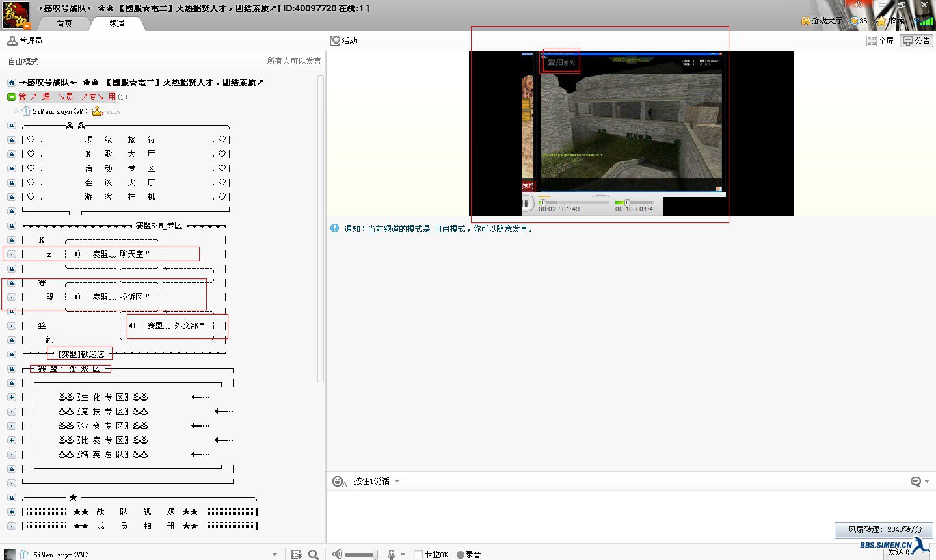Viewport: 936px width, 560px height.
Task: Expand the 生化专区 sub-channels
Action: [12, 397]
